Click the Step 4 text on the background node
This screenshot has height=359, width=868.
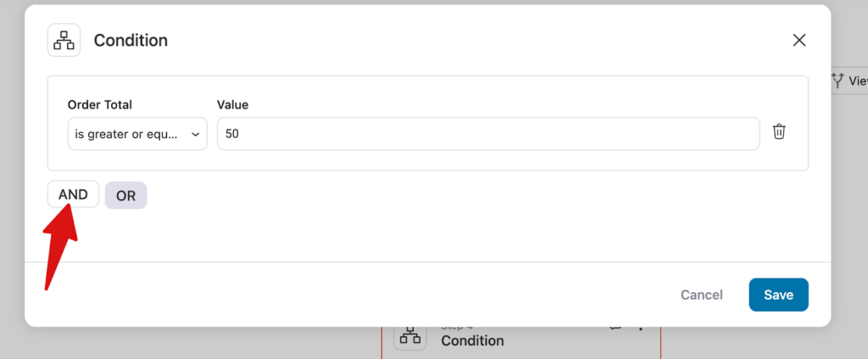click(458, 328)
